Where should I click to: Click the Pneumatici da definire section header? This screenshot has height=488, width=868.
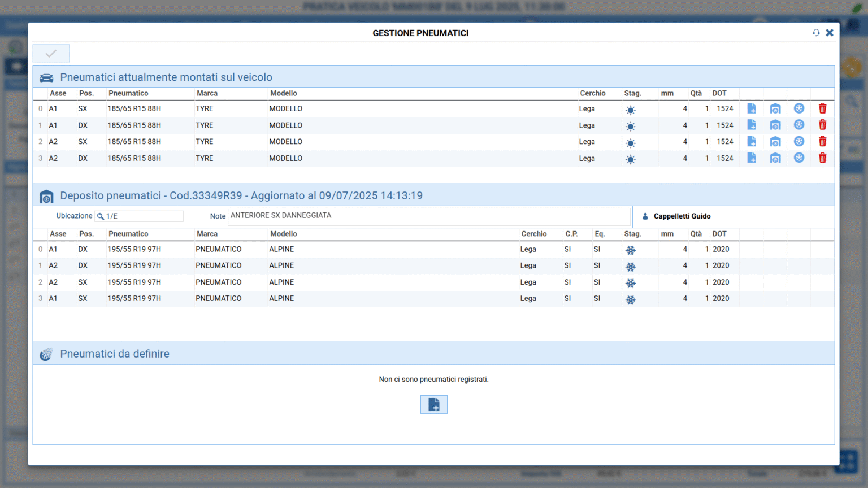(x=115, y=354)
